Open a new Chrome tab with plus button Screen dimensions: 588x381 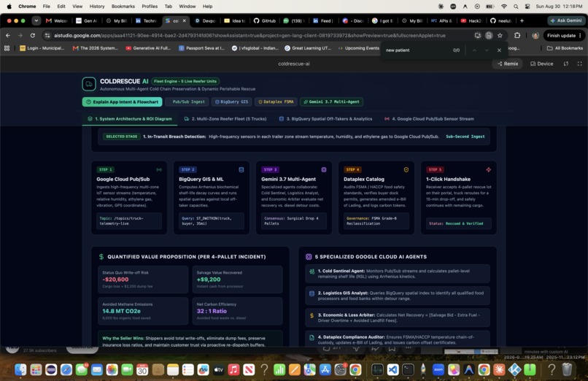[x=522, y=20]
